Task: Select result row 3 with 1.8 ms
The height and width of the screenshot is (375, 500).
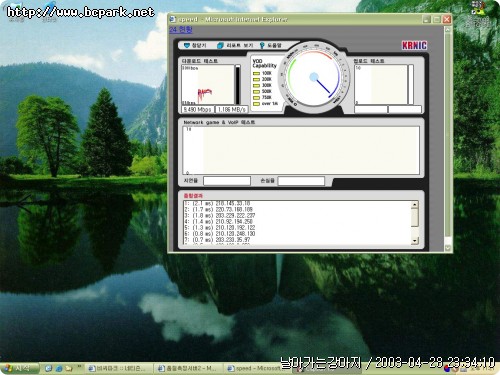Action: pyautogui.click(x=220, y=216)
